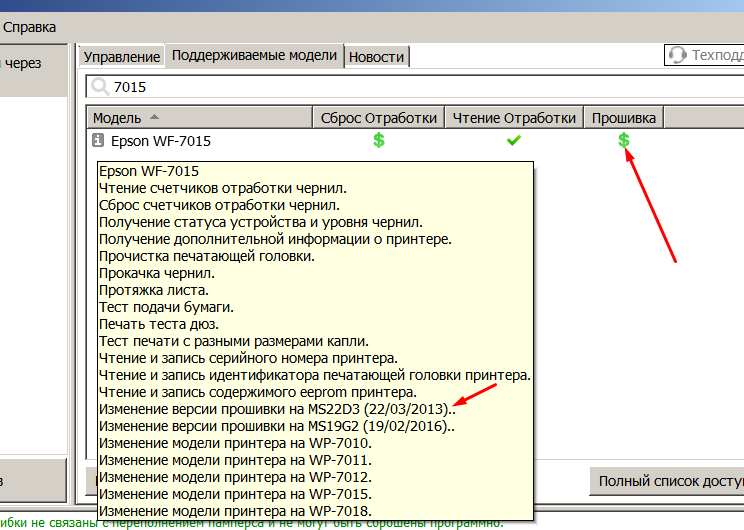Image resolution: width=744 pixels, height=530 pixels.
Task: Click tooltip line Прокачка чернил
Action: point(157,273)
